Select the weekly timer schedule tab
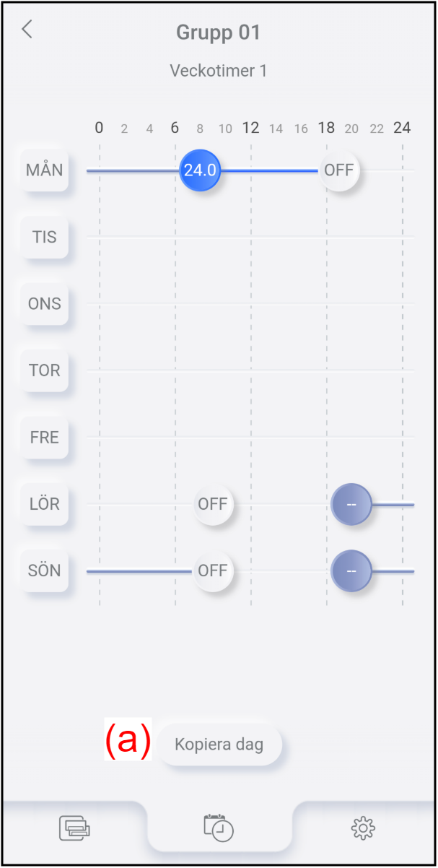Image resolution: width=438 pixels, height=868 pixels. point(219,827)
